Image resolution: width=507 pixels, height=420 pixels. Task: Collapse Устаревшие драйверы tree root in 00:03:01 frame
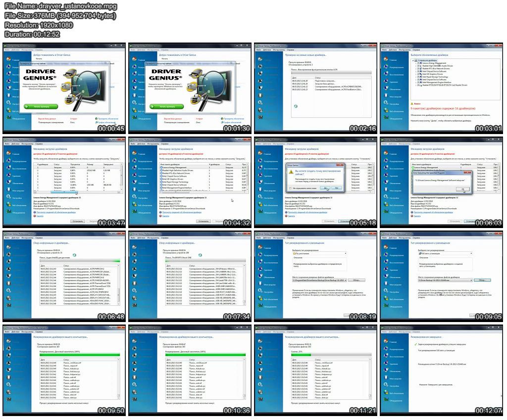[x=413, y=60]
